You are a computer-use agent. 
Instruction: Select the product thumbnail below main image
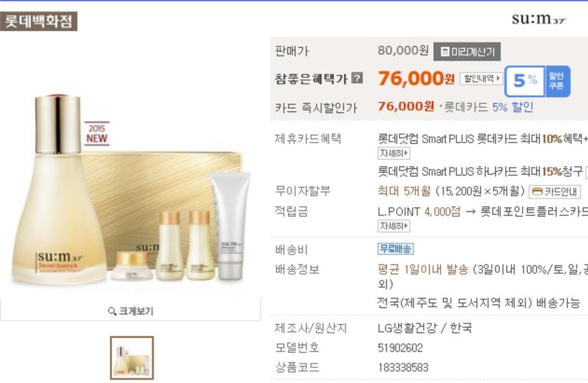point(132,358)
